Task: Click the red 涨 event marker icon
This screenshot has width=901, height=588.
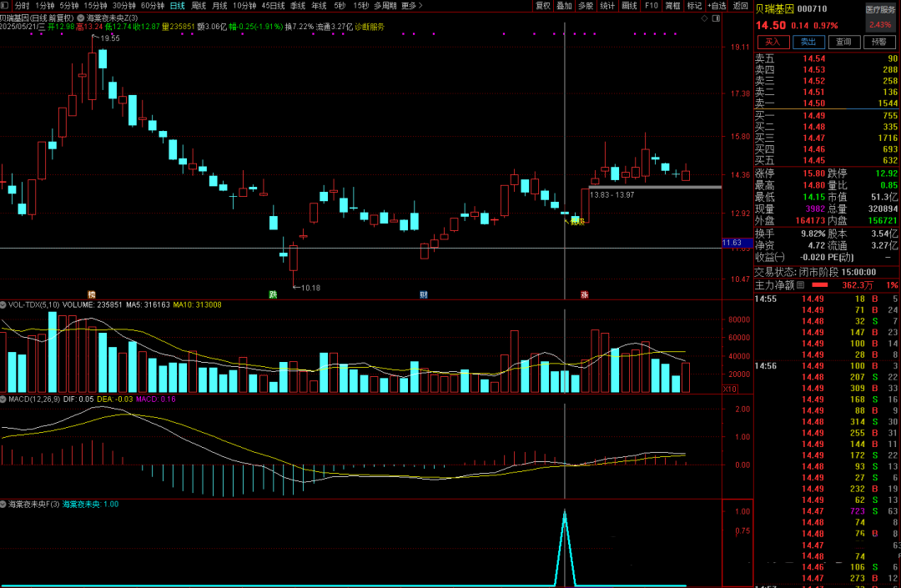Action: point(584,294)
